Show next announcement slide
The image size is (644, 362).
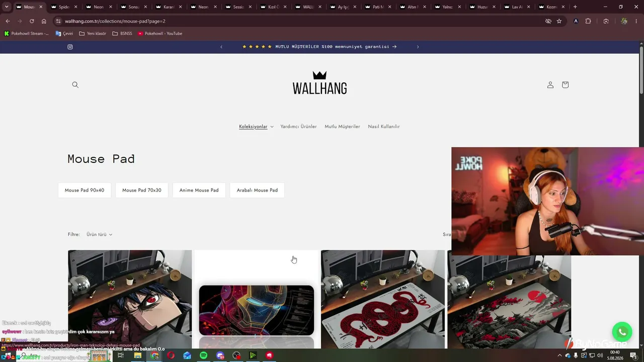(x=418, y=47)
